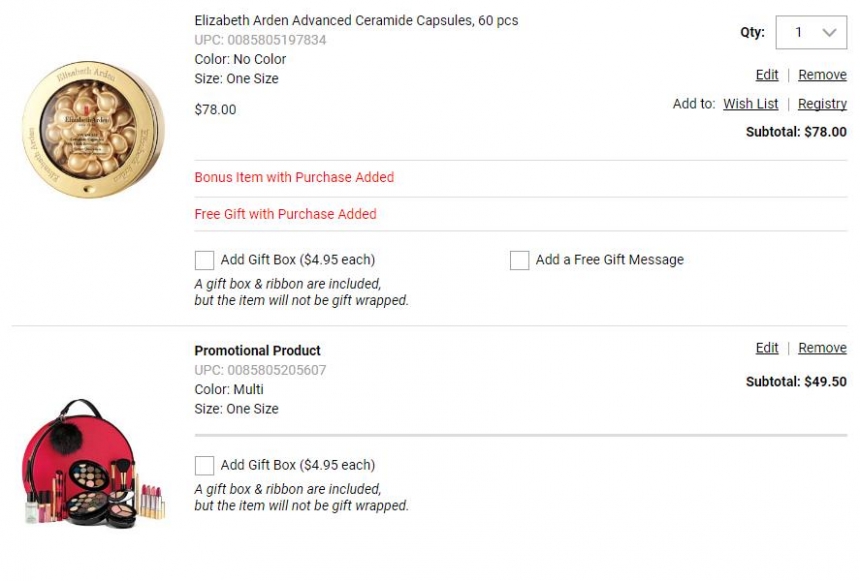Click the $78.00 item price

click(213, 110)
